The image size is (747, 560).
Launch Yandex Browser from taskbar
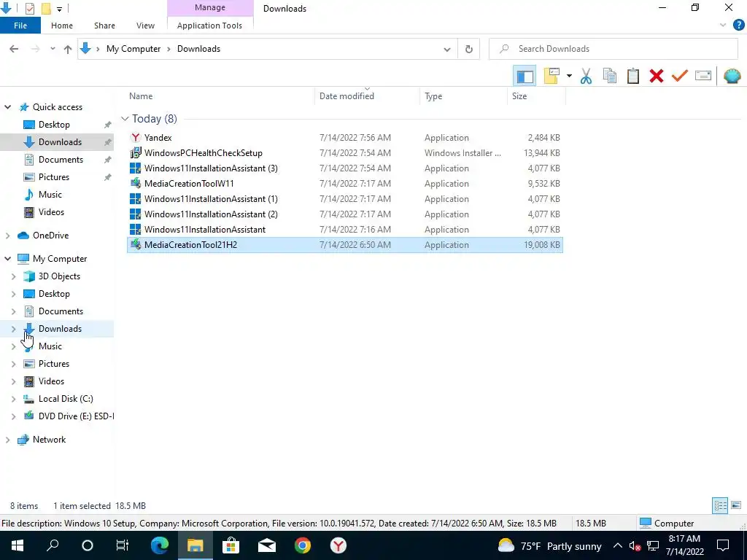coord(338,545)
